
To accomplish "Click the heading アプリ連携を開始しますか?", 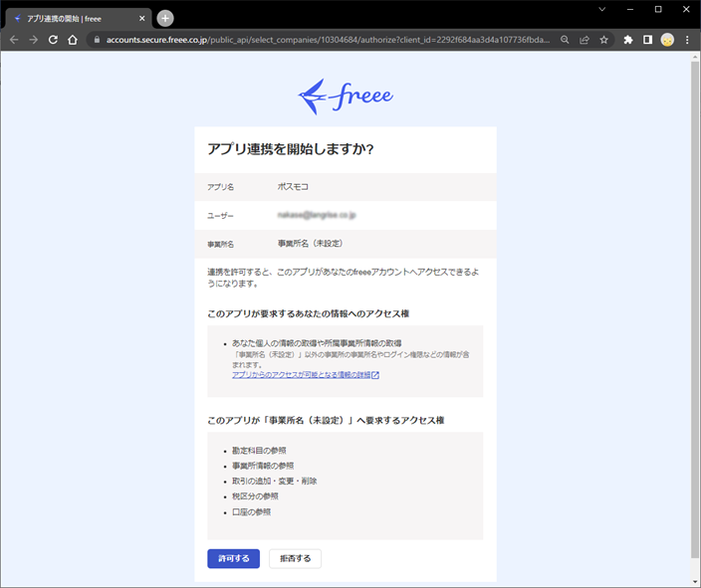I will coord(291,149).
